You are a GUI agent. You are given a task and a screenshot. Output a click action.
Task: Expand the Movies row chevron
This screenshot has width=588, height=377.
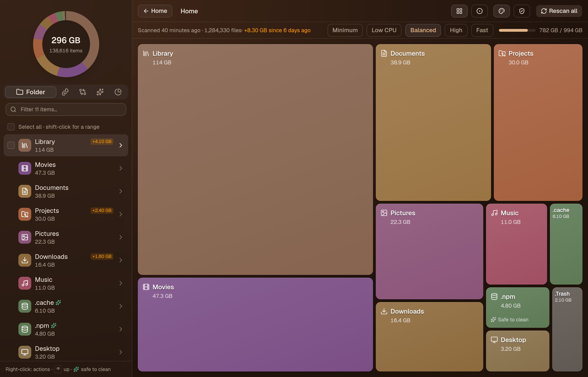121,168
